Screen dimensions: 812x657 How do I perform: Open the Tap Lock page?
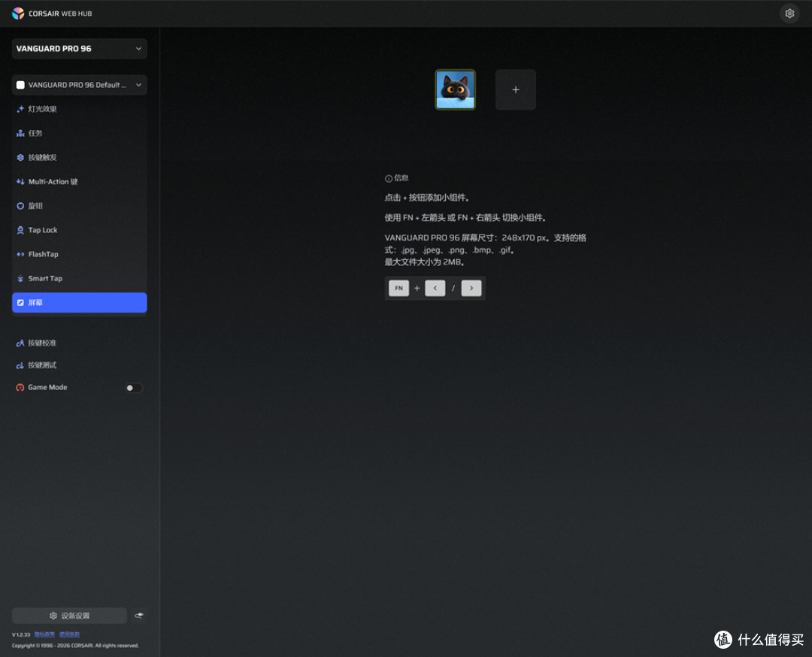tap(79, 230)
